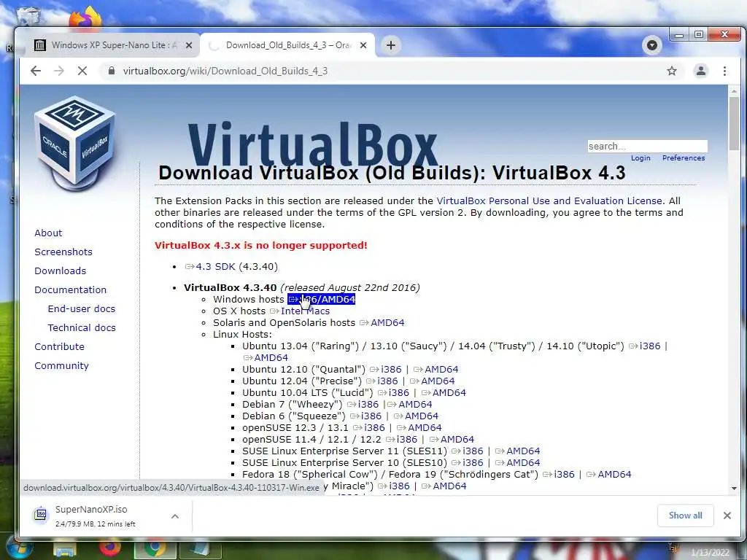The height and width of the screenshot is (560, 747).
Task: Download Ubuntu 12.04 Precise AMD64 package
Action: click(x=432, y=381)
